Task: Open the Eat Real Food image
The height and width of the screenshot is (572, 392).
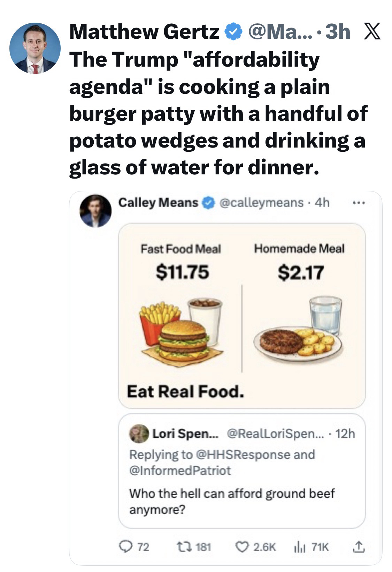Action: click(x=242, y=316)
